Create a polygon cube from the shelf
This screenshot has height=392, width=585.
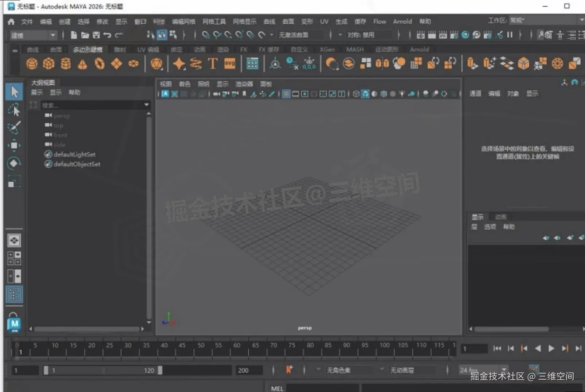[49, 64]
